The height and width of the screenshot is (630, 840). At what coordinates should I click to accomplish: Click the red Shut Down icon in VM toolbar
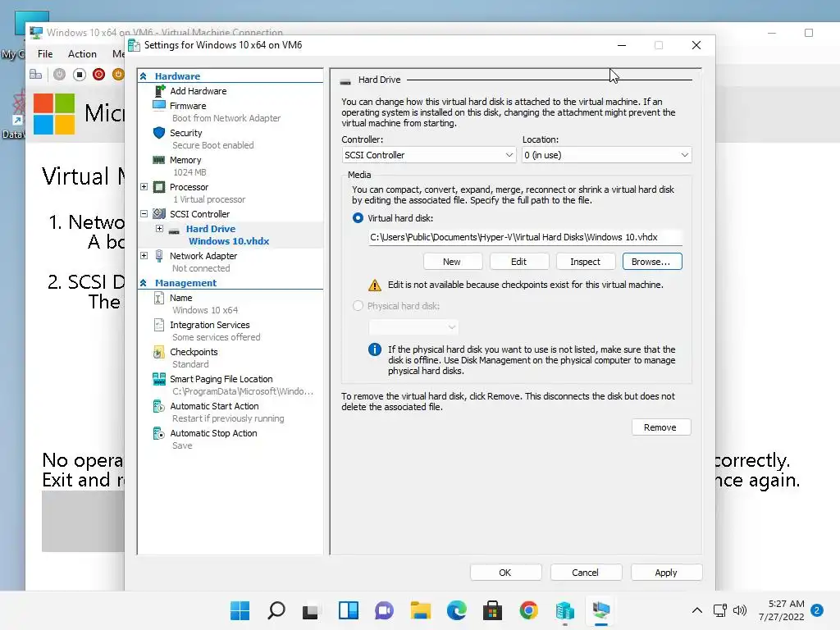tap(98, 75)
